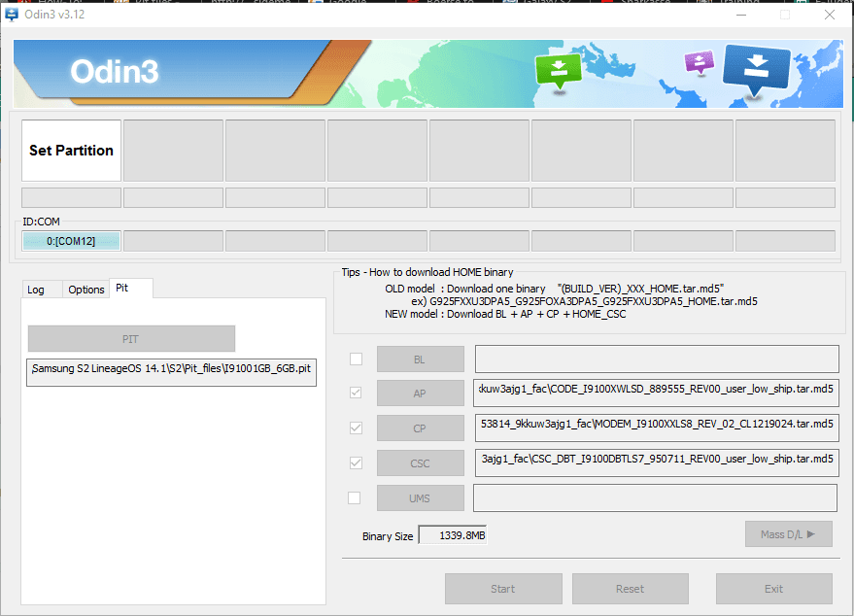Close the Odin3 window
854x616 pixels.
[x=830, y=15]
